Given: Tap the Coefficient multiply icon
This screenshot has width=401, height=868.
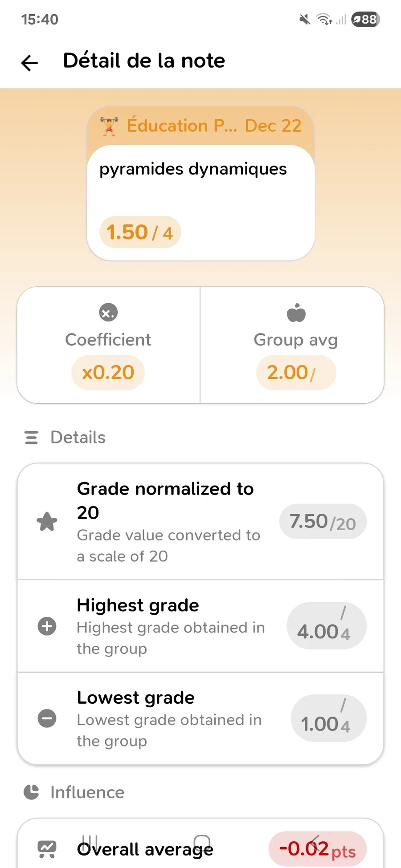Looking at the screenshot, I should click(x=108, y=312).
